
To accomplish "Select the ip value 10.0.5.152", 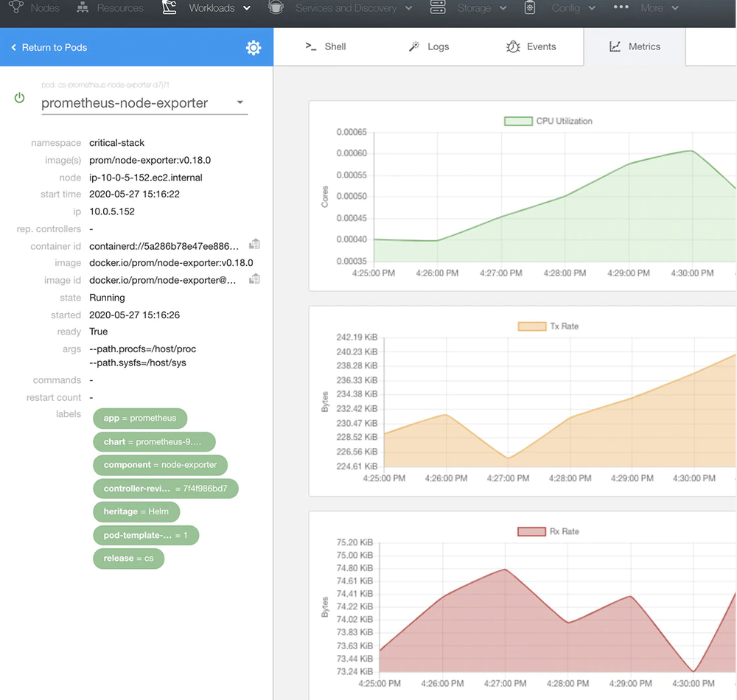I will (x=112, y=211).
